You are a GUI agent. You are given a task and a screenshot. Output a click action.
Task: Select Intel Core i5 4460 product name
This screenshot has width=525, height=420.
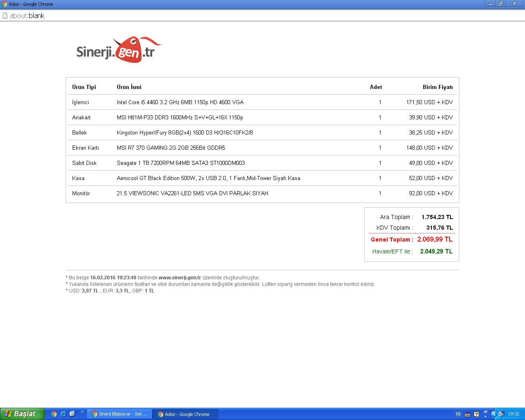pyautogui.click(x=180, y=102)
